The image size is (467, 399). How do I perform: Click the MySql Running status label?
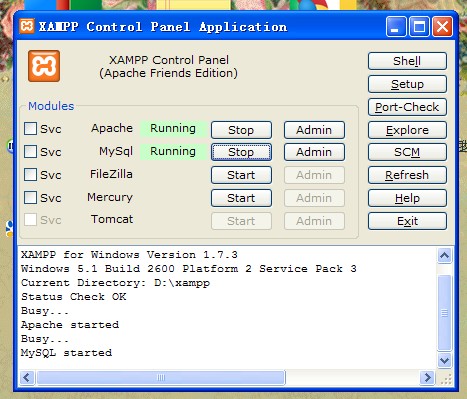173,151
